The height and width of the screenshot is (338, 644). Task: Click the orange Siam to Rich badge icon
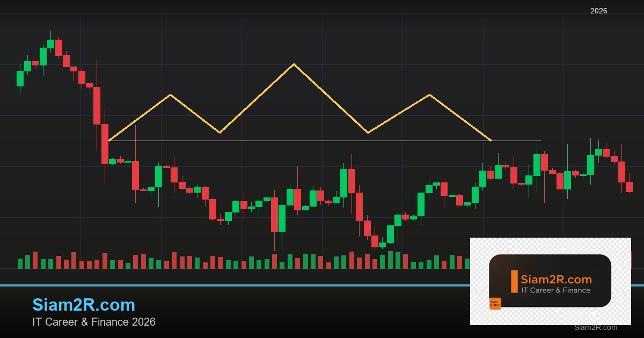pyautogui.click(x=495, y=304)
